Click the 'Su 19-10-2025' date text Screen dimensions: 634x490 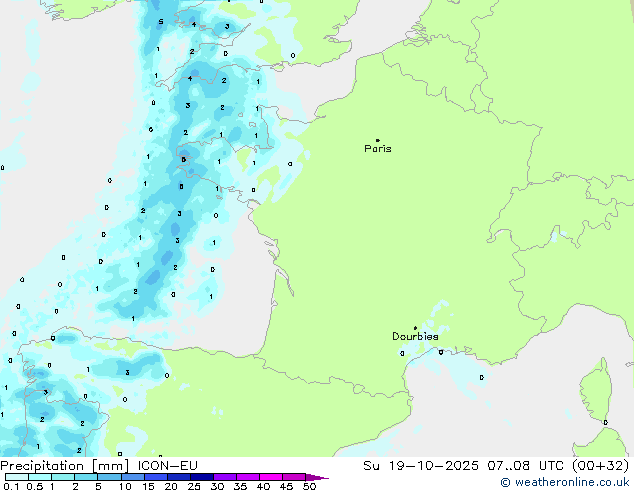point(421,466)
